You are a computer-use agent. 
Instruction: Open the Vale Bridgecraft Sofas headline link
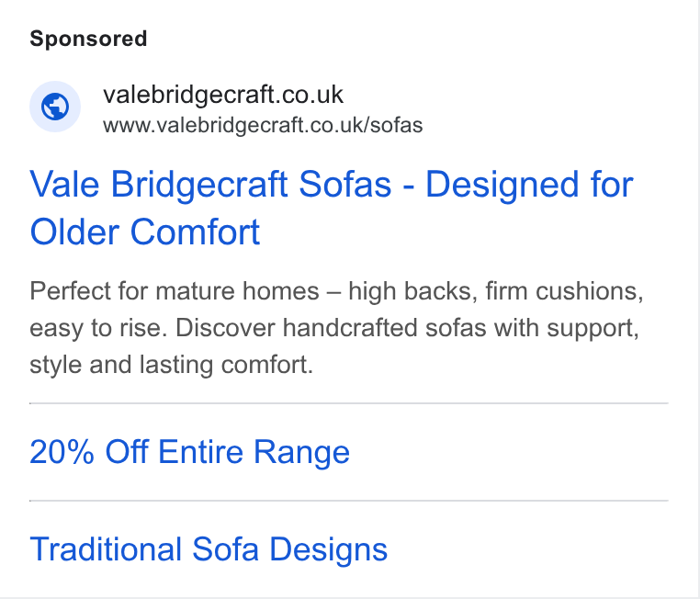tap(332, 208)
